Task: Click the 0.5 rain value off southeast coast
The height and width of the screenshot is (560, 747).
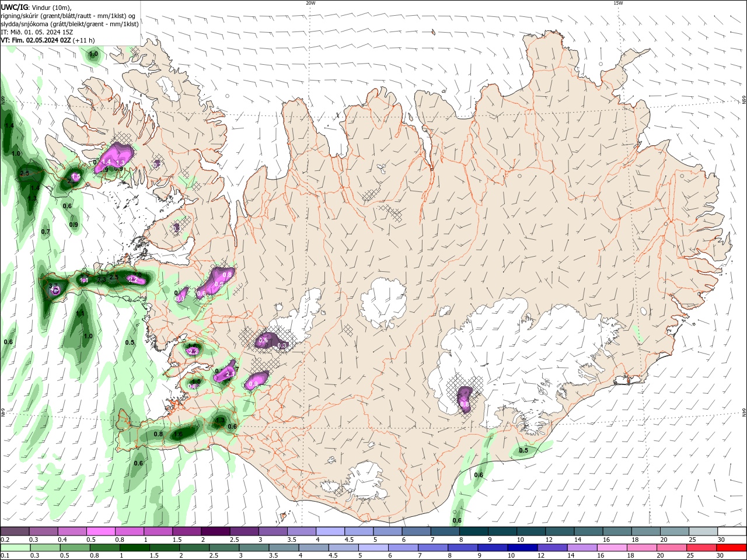Action: [523, 450]
